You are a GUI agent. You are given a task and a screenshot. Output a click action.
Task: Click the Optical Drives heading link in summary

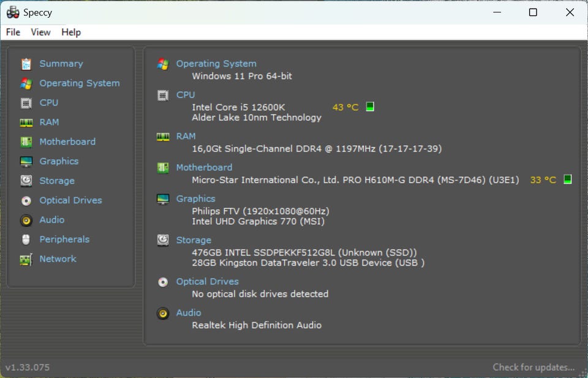(x=208, y=282)
